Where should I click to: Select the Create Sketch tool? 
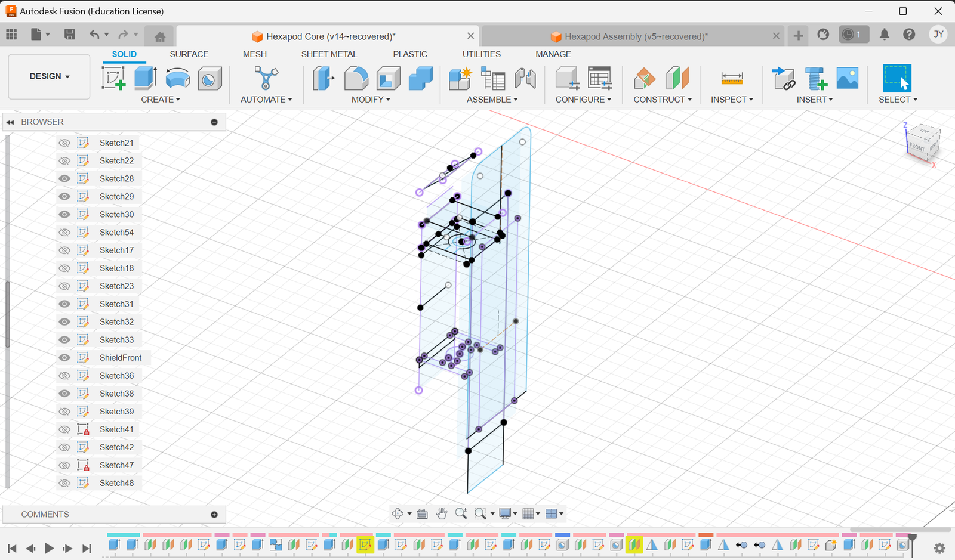coord(112,78)
